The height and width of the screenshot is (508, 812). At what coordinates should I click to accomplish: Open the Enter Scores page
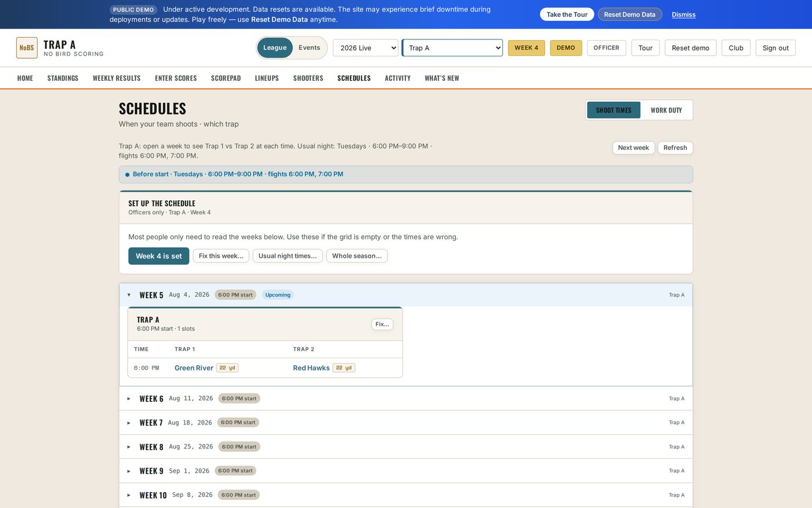click(176, 78)
